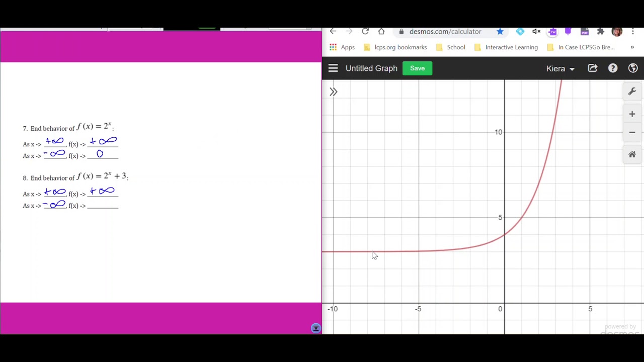Screen dimensions: 644x362
Task: Open language globe menu
Action: click(633, 68)
